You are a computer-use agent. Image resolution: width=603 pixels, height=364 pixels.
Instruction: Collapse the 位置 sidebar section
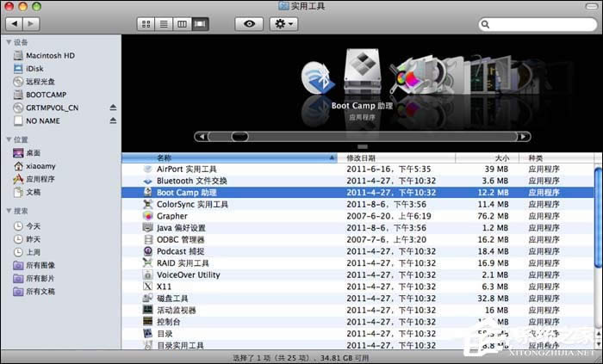click(x=9, y=139)
